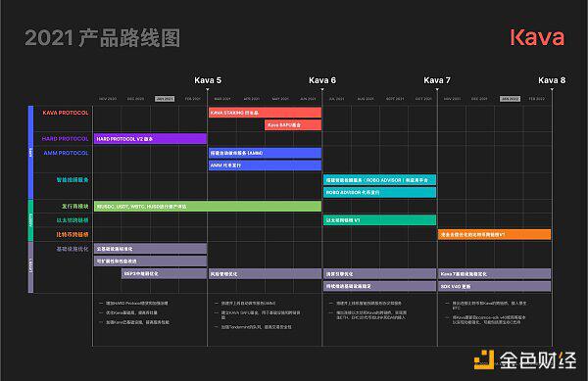Click the green 以太坊跨链桥 V1 bar
The height and width of the screenshot is (381, 588).
pyautogui.click(x=379, y=220)
